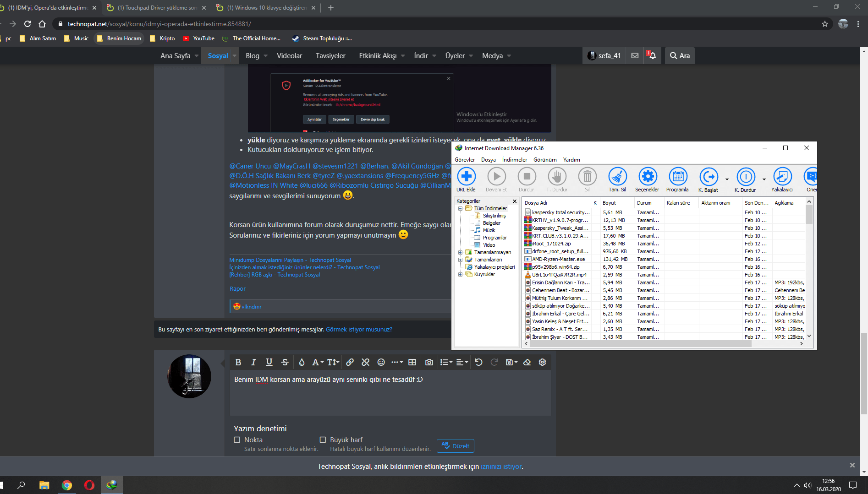Open the İndirmeler menu in IDM
This screenshot has height=494, width=868.
515,160
